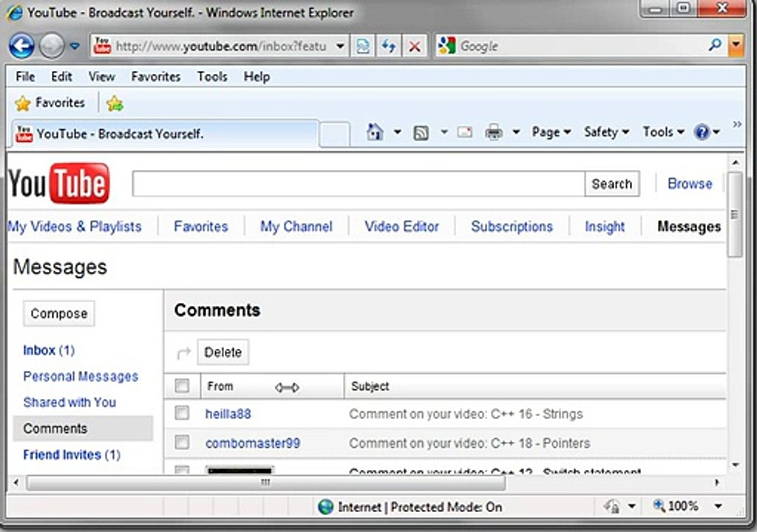Go to My Videos & Playlists
This screenshot has height=532, width=757.
[x=75, y=226]
